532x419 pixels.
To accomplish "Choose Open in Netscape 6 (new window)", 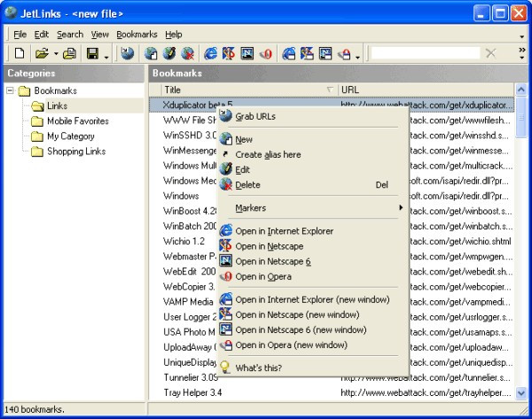I will (x=313, y=330).
